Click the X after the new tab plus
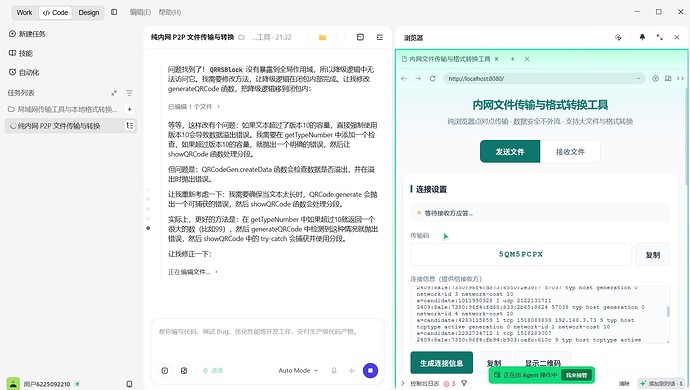Viewport: 690px width, 390px height. (527, 59)
